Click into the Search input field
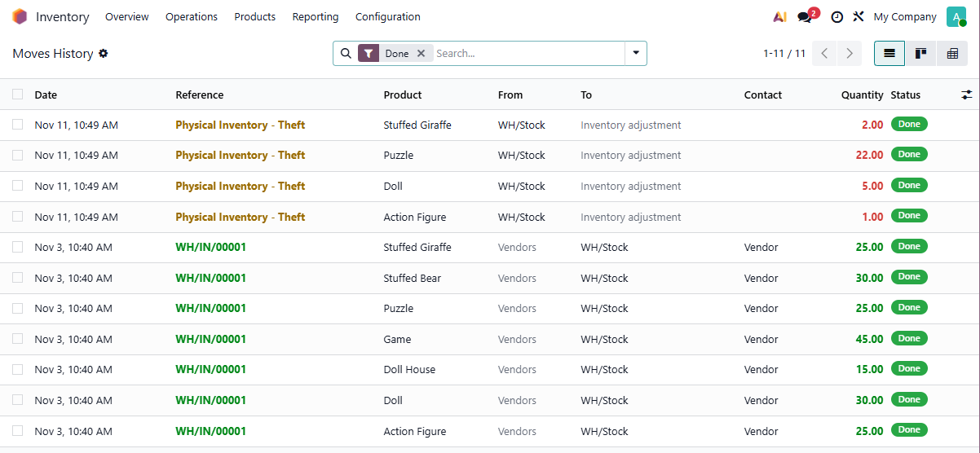 (526, 54)
